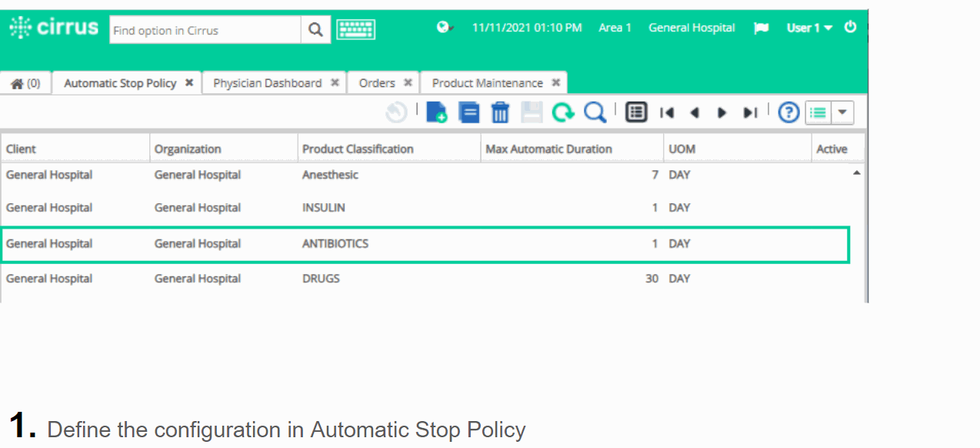This screenshot has height=448, width=980.
Task: Expand the home tab favorites menu
Action: (25, 82)
